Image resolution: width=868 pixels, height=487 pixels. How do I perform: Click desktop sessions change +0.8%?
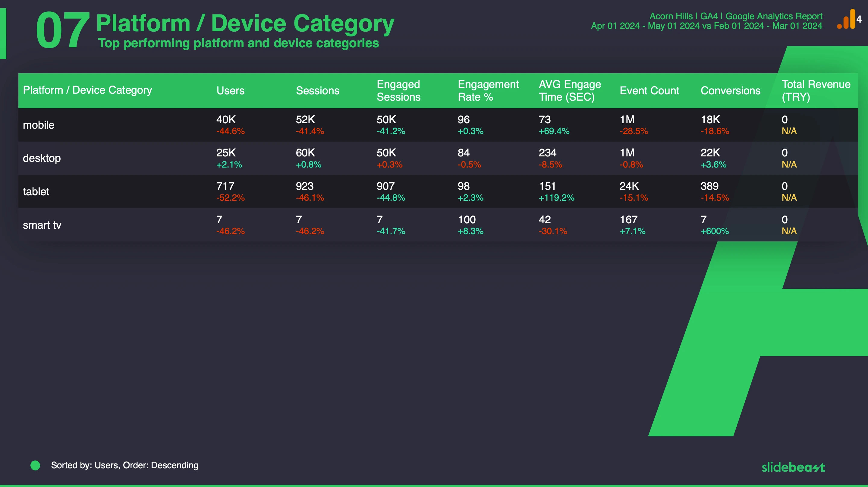[309, 165]
